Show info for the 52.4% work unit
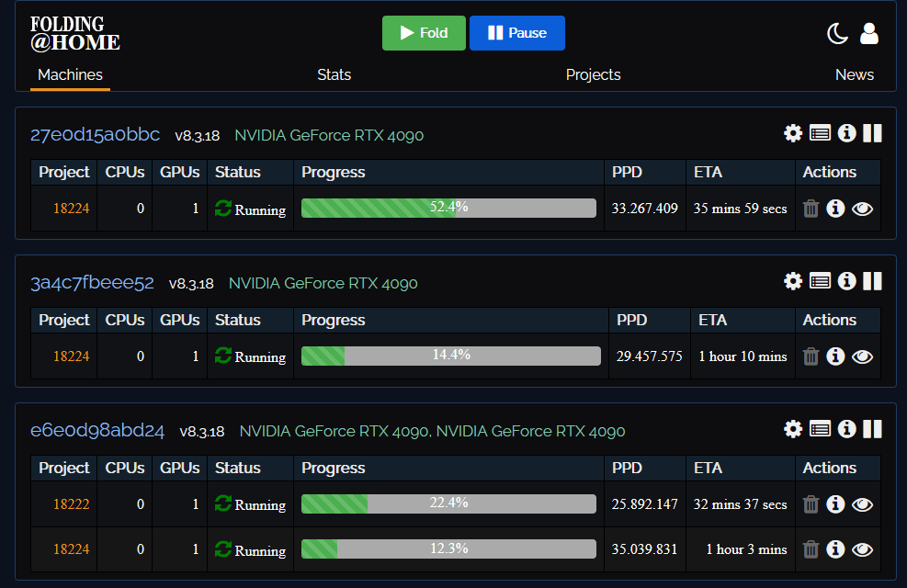The height and width of the screenshot is (588, 907). click(835, 209)
